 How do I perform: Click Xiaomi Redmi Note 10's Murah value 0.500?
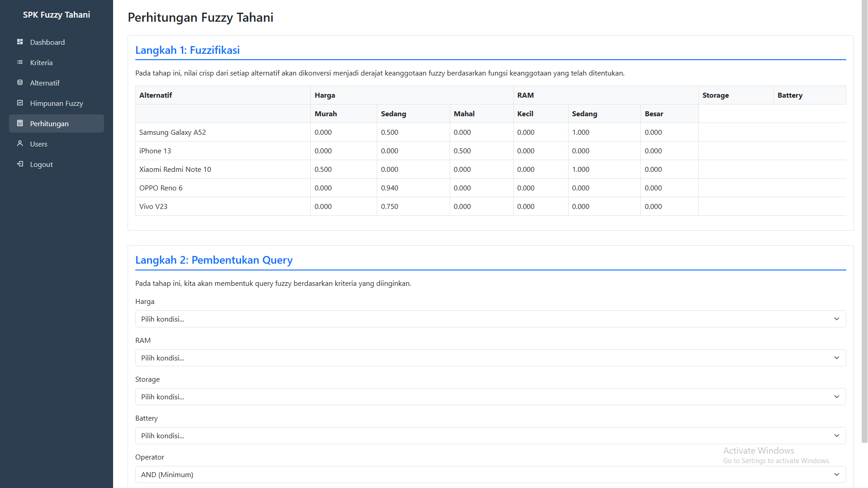point(323,169)
